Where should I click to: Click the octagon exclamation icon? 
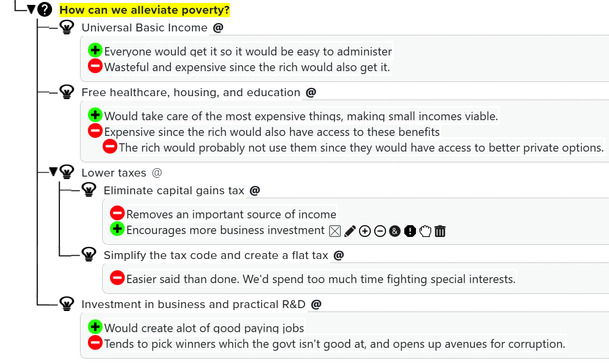[410, 231]
